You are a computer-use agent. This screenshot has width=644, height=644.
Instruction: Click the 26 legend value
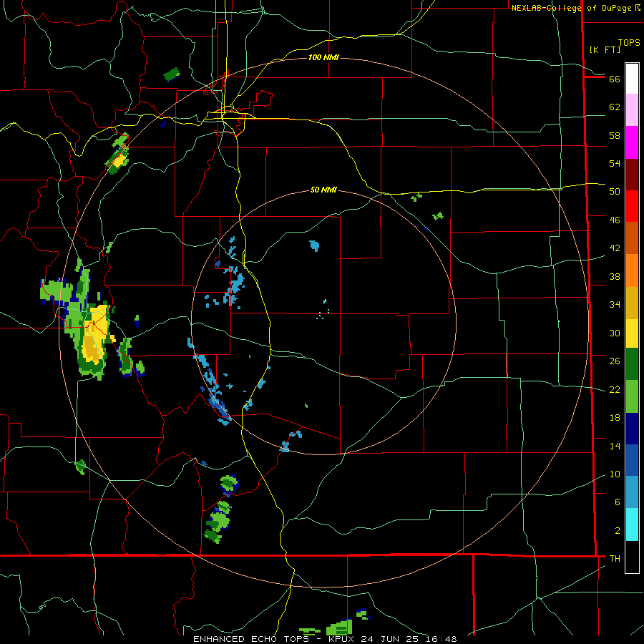[615, 361]
